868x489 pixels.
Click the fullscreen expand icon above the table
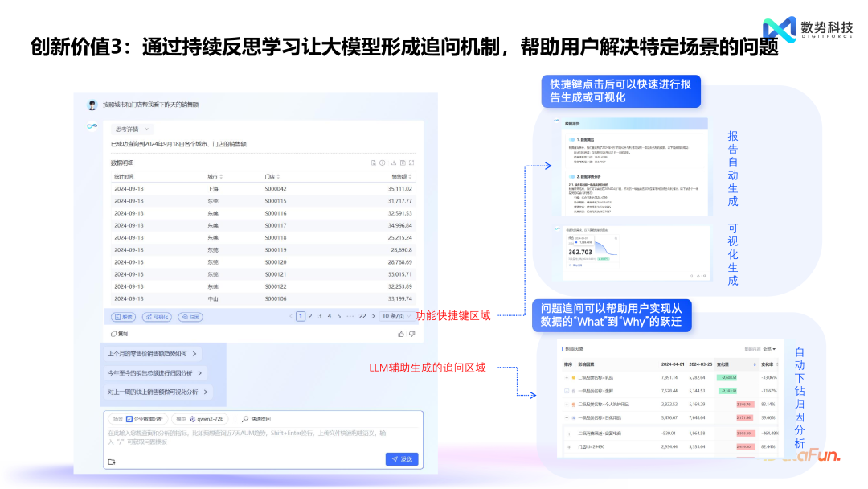tap(411, 162)
